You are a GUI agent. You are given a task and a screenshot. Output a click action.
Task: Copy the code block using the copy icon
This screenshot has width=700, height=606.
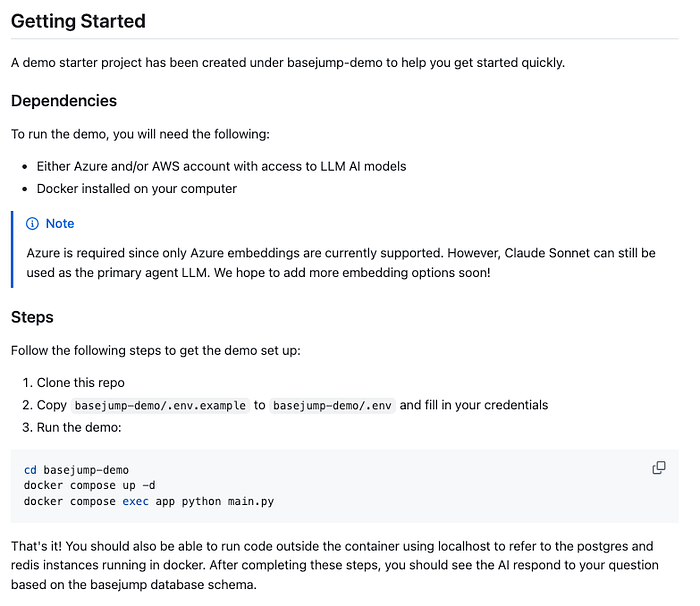659,468
